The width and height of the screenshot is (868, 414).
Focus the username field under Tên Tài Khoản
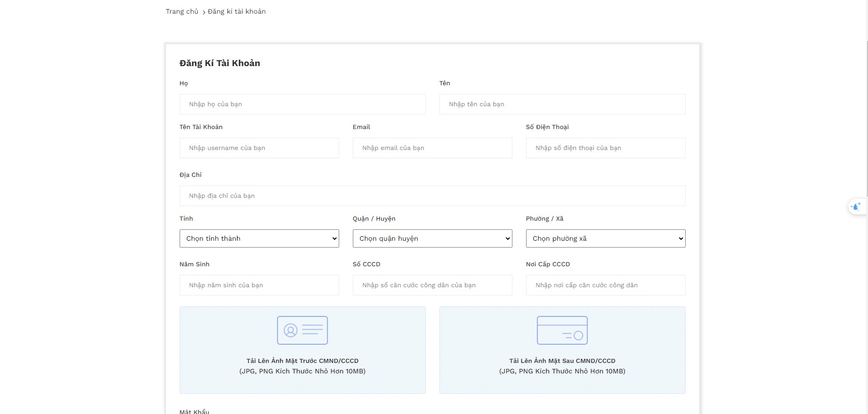coord(259,148)
